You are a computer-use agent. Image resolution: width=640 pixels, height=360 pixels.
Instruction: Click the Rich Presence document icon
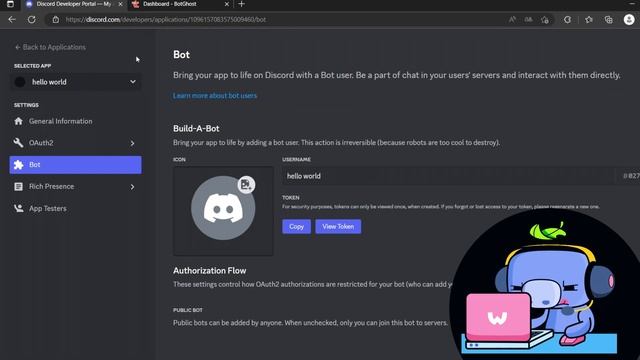[18, 187]
